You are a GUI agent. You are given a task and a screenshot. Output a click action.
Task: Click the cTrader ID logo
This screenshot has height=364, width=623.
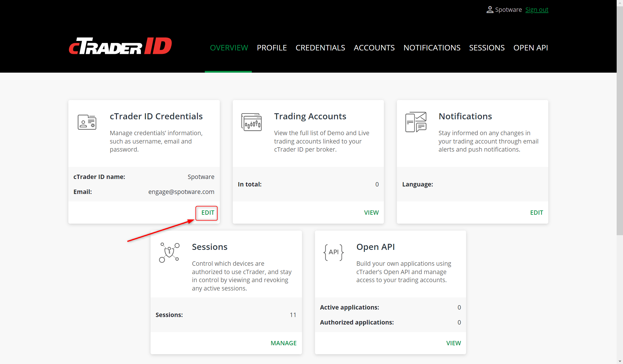tap(120, 46)
